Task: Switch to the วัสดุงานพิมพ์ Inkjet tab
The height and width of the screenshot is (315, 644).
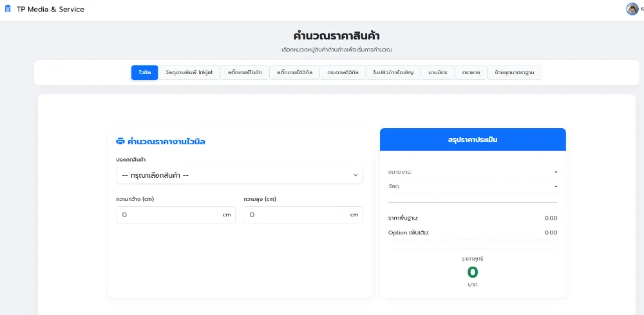Action: (189, 73)
